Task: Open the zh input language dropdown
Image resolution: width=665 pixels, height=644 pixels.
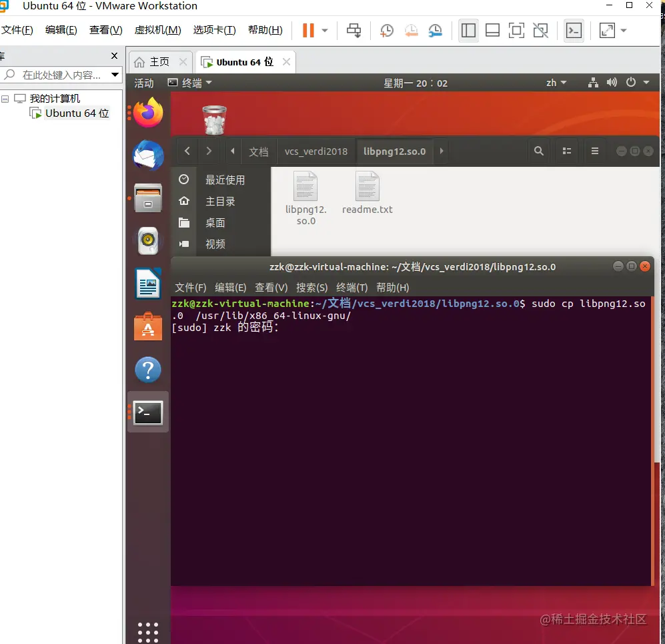Action: coord(556,83)
